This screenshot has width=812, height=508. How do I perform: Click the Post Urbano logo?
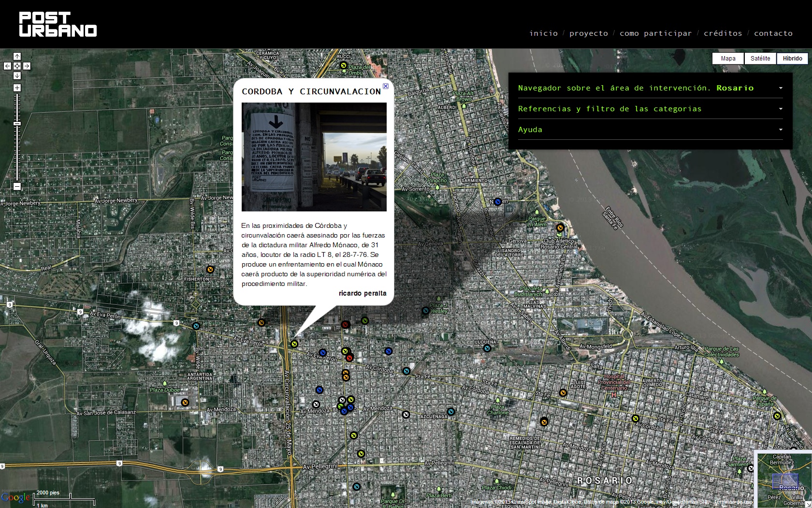(x=58, y=24)
